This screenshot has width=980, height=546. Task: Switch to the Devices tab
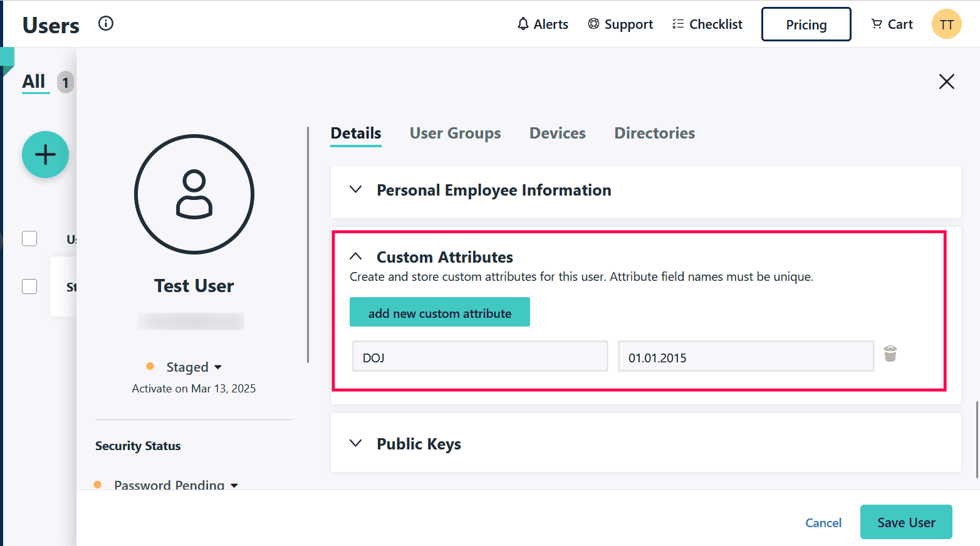click(557, 134)
